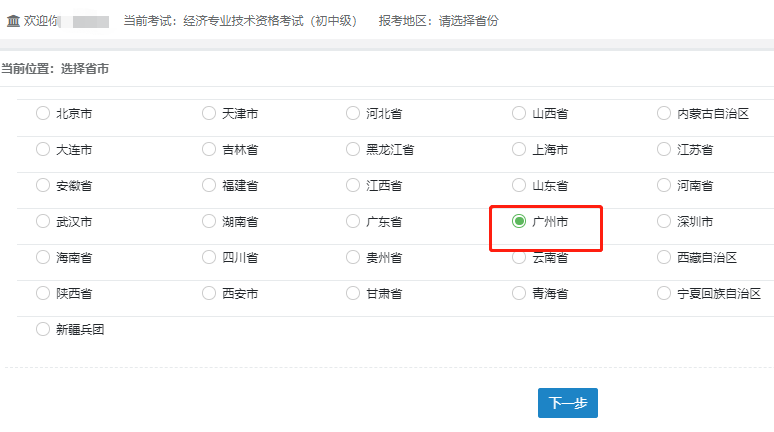774x432 pixels.
Task: Choose the 宁夏回族自治区 option
Action: point(664,293)
